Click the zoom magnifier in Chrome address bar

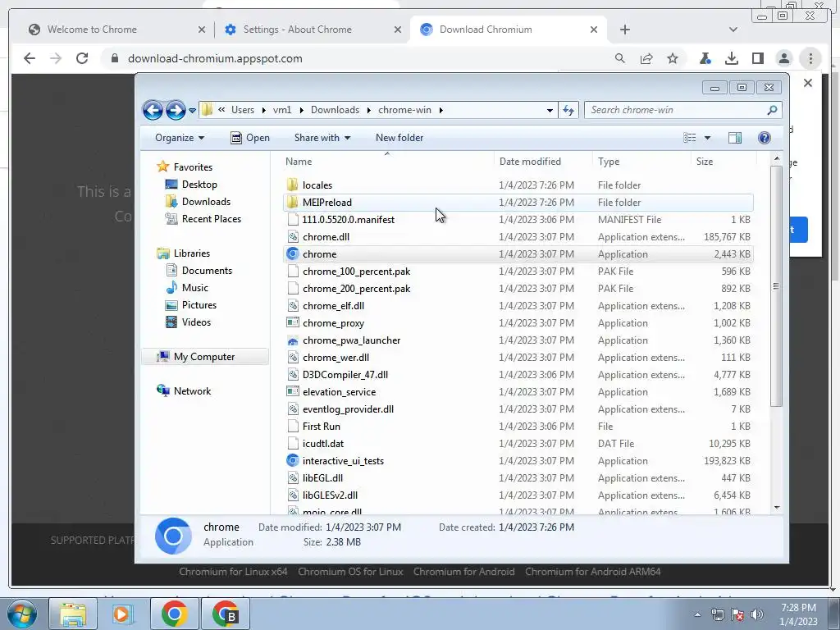tap(620, 58)
